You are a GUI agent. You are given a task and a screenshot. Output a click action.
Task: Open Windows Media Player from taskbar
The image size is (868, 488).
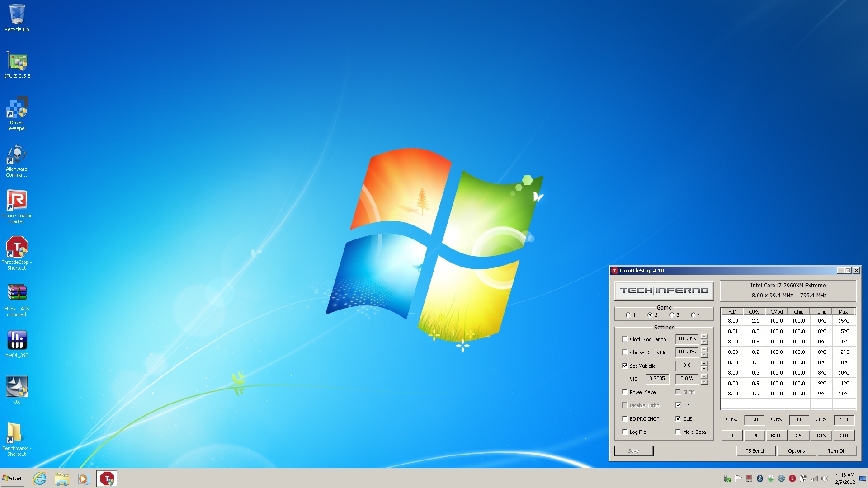pyautogui.click(x=84, y=479)
